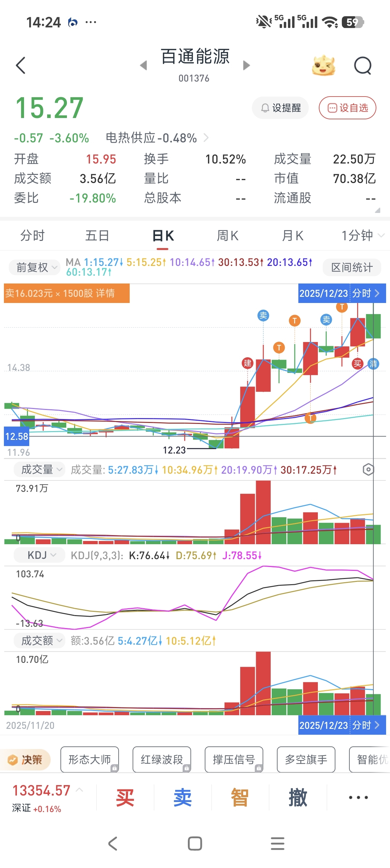The width and height of the screenshot is (390, 868).
Task: Open KDJ indicator dropdown
Action: [x=39, y=555]
